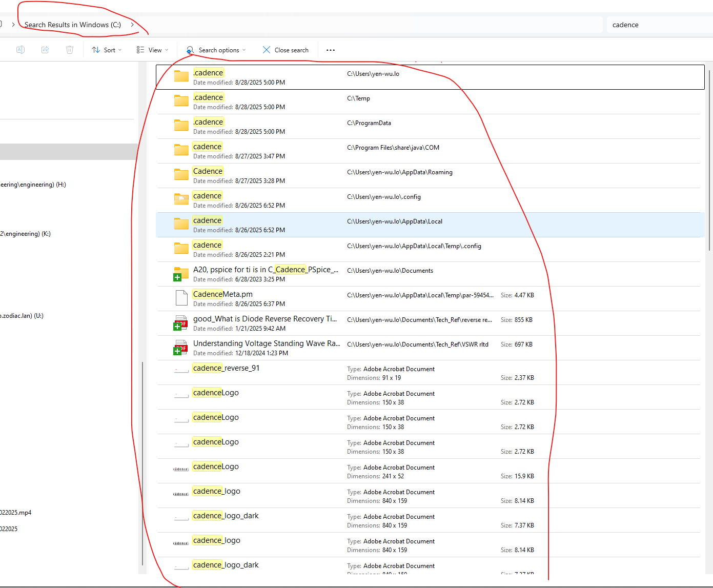The height and width of the screenshot is (588, 713).
Task: Select engineering (H:) drive in sidebar
Action: tap(33, 185)
